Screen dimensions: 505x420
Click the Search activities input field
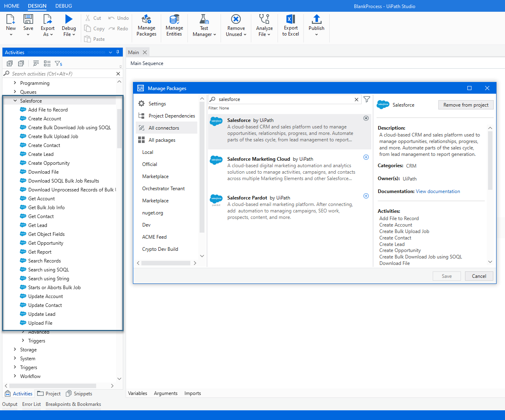[61, 74]
